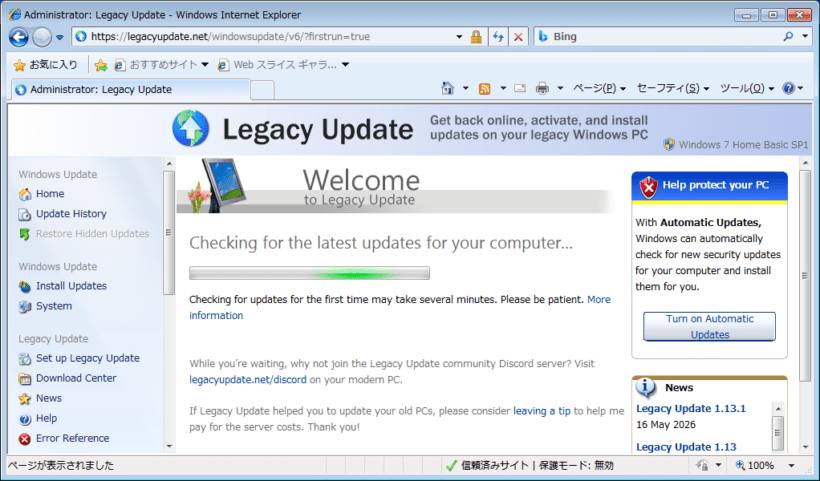Select the Administrator: Legacy Update tab

131,89
